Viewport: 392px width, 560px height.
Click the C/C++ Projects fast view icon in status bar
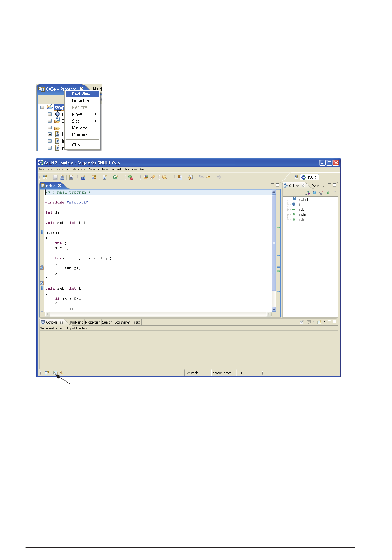pyautogui.click(x=55, y=373)
